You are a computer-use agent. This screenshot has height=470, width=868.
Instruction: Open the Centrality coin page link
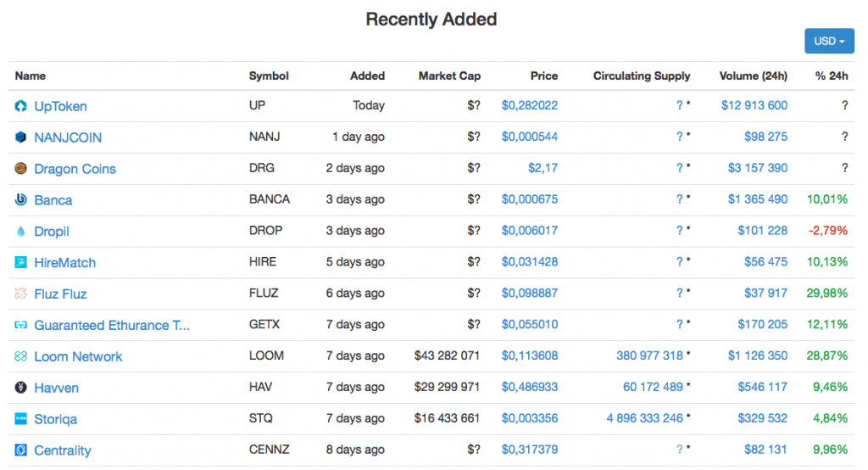coord(63,450)
